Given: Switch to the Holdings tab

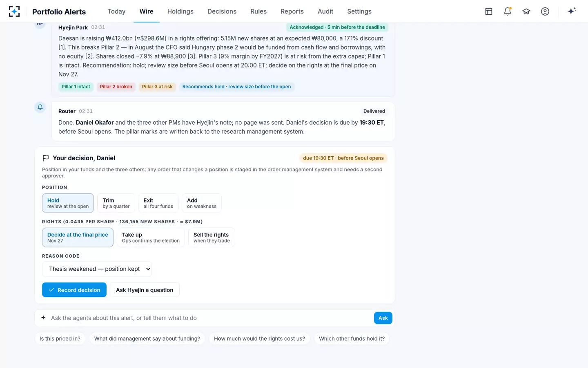Looking at the screenshot, I should tap(180, 11).
